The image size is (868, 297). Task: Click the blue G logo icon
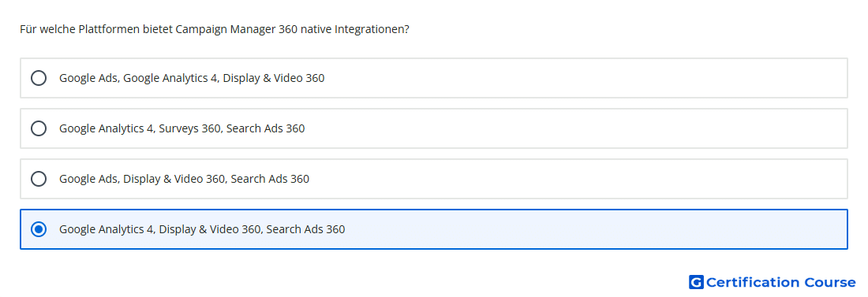click(x=696, y=282)
